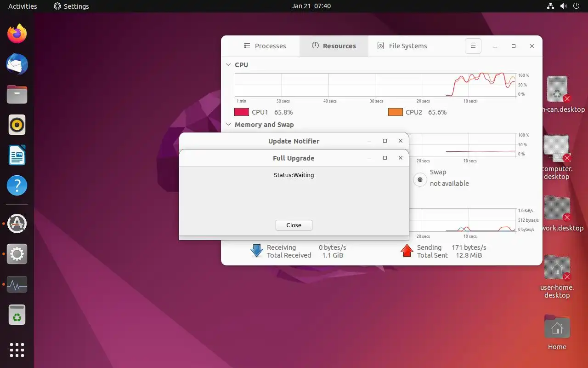This screenshot has width=588, height=368.
Task: Open the Trash icon in dock
Action: (17, 315)
